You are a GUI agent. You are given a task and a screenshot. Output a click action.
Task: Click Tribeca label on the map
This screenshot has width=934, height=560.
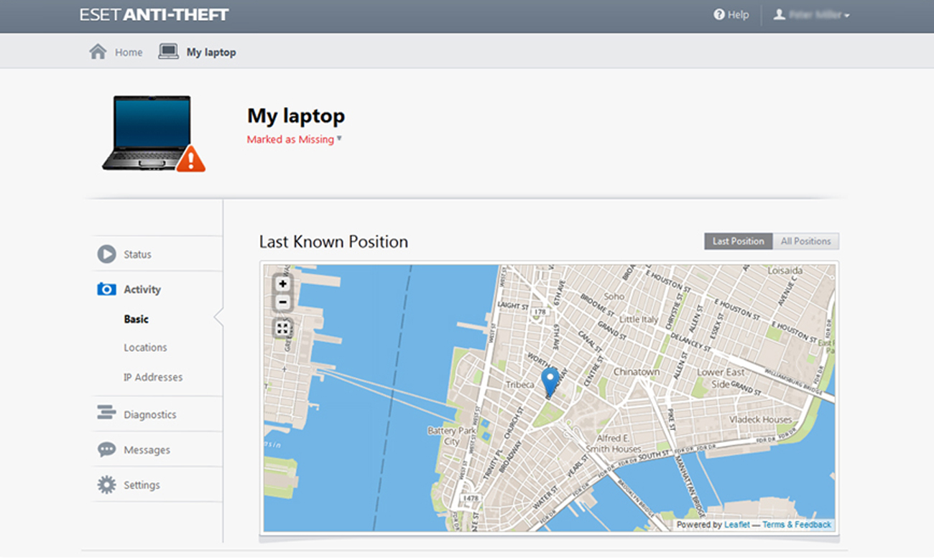click(x=519, y=385)
